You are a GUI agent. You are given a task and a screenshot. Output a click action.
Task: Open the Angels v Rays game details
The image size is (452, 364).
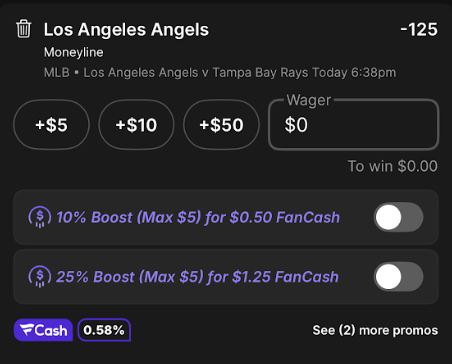point(220,72)
